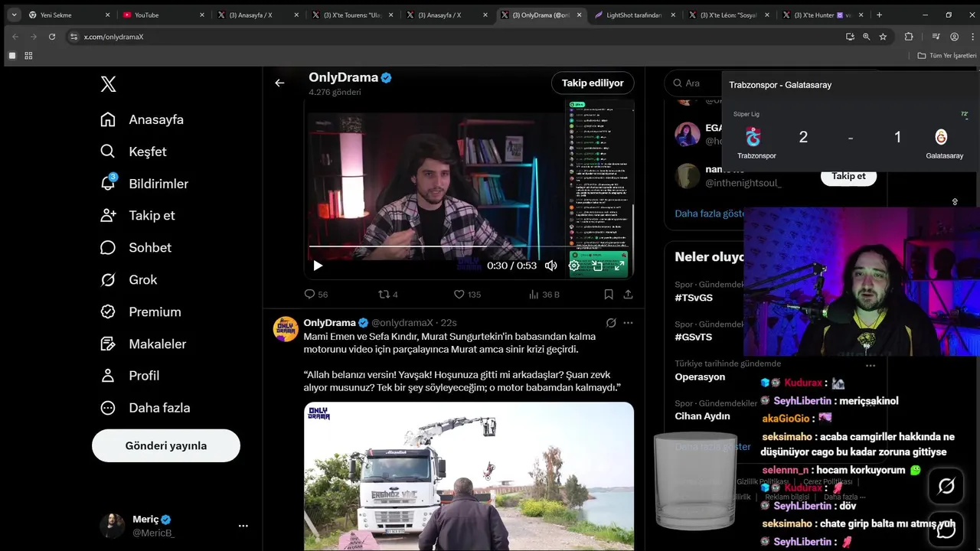980x551 pixels.
Task: Open the X logo home link
Action: (x=108, y=84)
